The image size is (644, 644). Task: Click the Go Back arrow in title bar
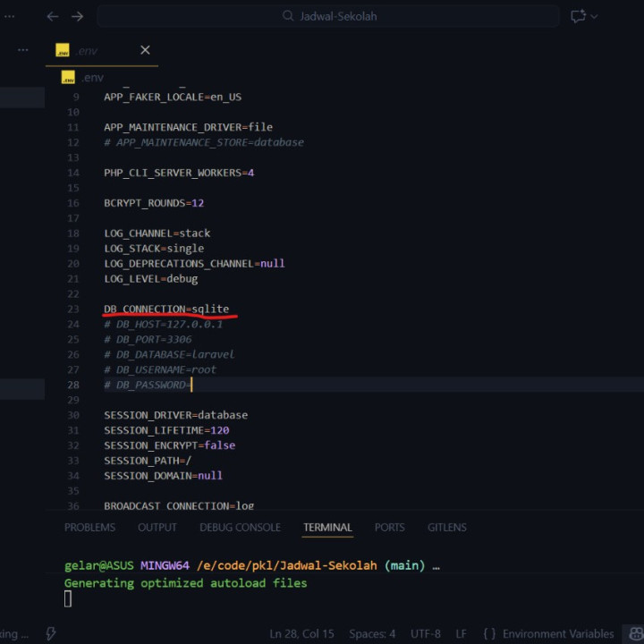(53, 16)
